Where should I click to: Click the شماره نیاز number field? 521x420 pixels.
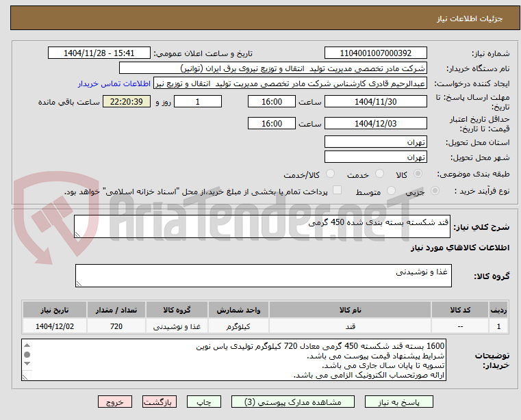[375, 53]
